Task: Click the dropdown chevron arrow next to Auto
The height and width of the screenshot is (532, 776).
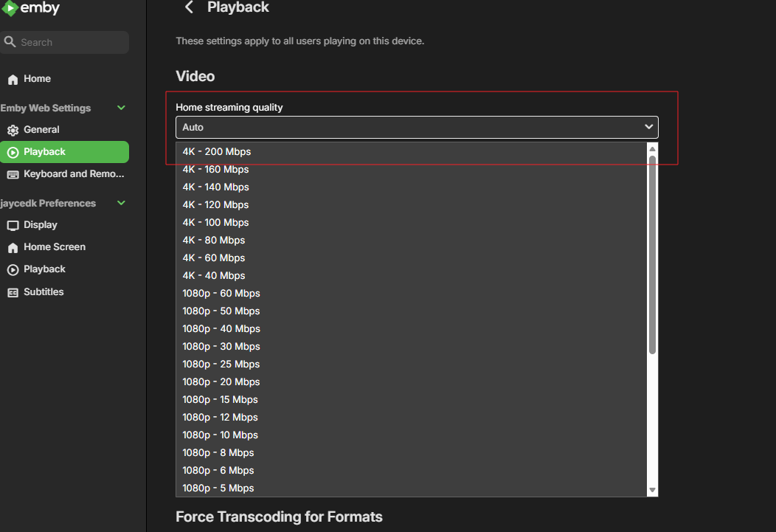Action: [649, 127]
